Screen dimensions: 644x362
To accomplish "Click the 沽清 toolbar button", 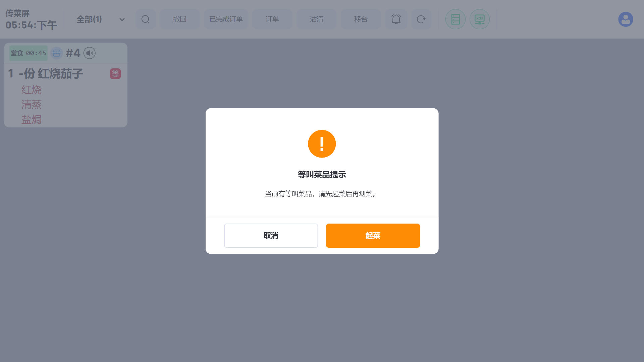I will (x=317, y=19).
